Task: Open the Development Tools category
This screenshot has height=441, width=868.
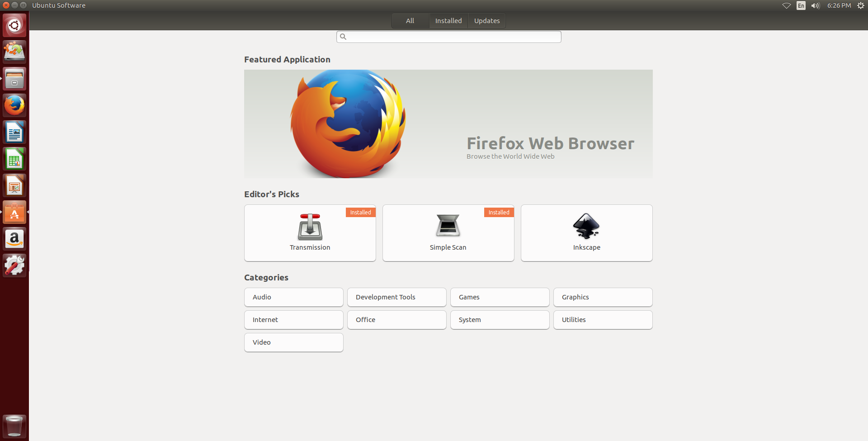Action: coord(397,297)
